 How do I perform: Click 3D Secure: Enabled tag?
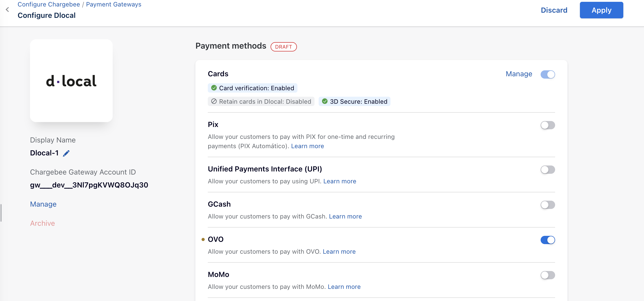(x=354, y=101)
